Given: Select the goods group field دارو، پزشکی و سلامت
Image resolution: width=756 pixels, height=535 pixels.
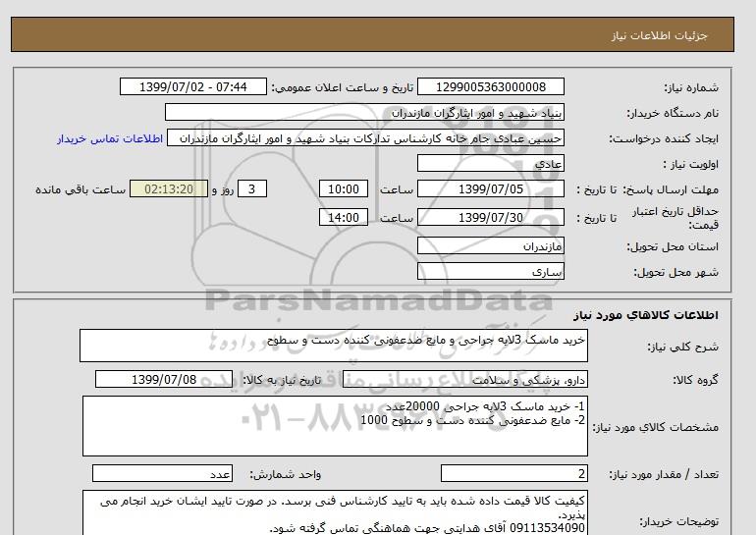Looking at the screenshot, I should pos(464,379).
